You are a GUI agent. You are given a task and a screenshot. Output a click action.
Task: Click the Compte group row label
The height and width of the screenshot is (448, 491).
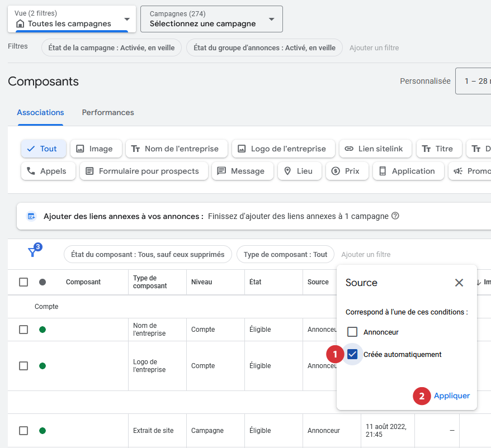pos(46,306)
